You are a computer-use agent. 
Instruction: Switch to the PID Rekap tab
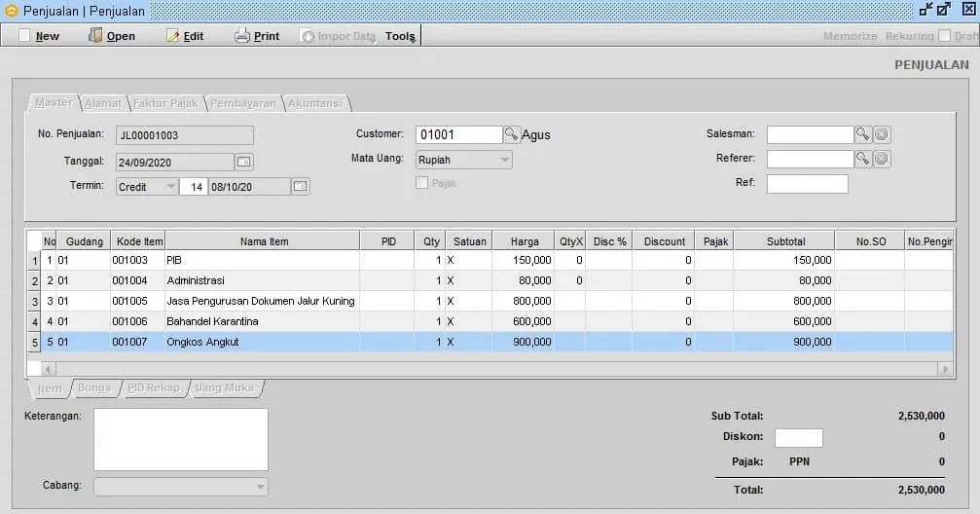point(153,387)
